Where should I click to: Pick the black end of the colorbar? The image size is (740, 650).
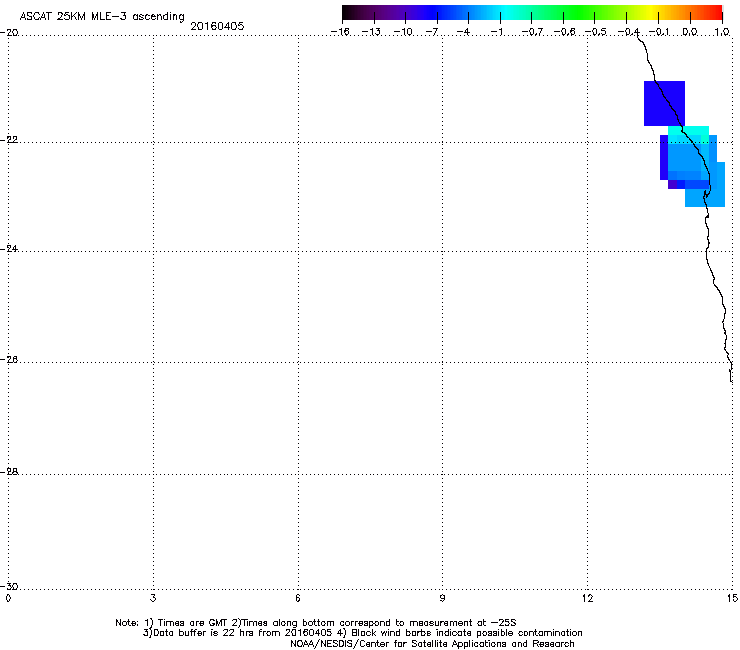click(x=349, y=13)
